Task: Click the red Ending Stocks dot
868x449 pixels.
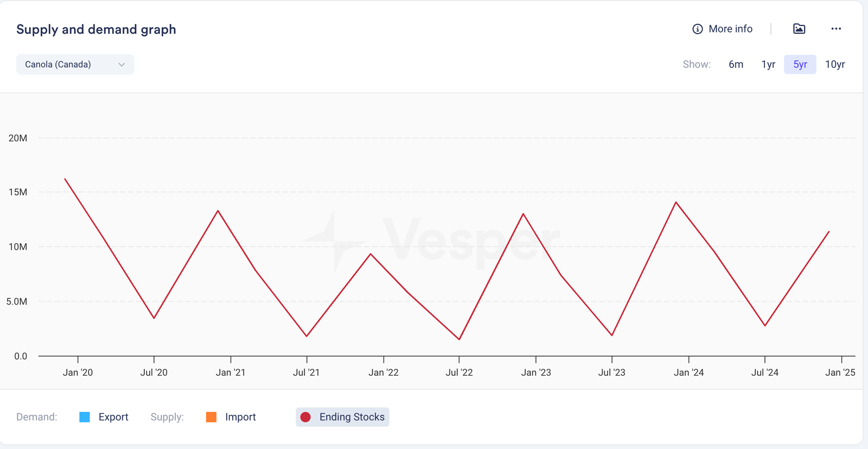Action: coord(305,417)
